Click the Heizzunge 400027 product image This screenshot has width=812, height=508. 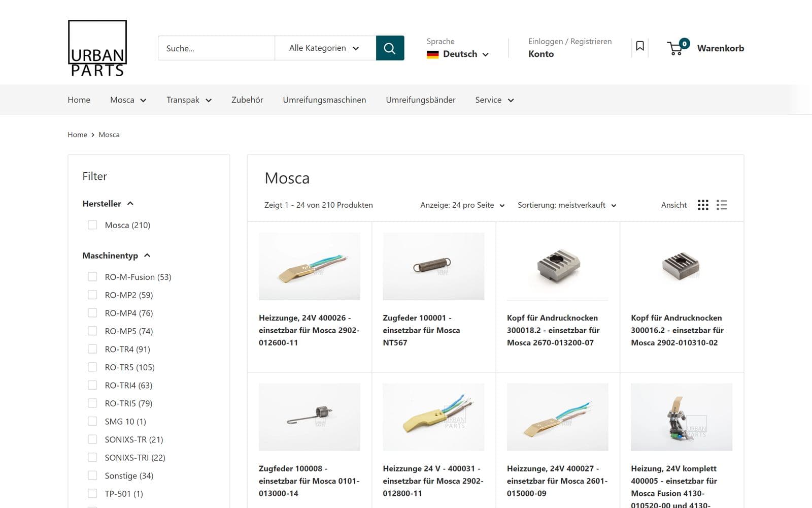tap(558, 417)
